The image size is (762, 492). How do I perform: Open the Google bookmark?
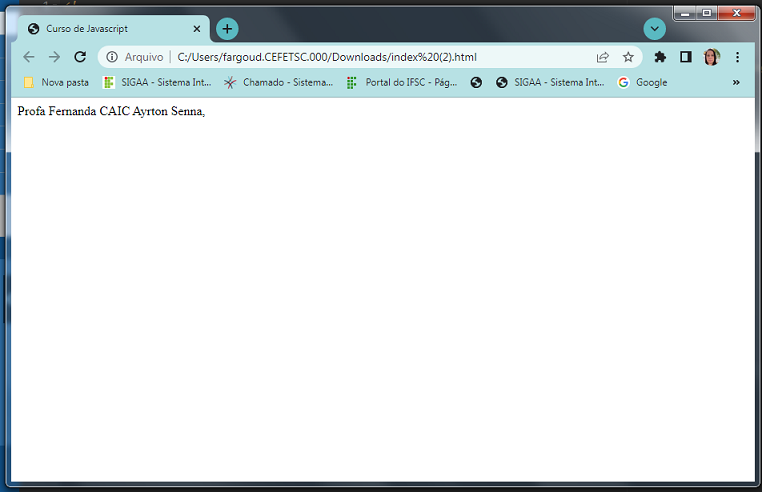pyautogui.click(x=642, y=82)
